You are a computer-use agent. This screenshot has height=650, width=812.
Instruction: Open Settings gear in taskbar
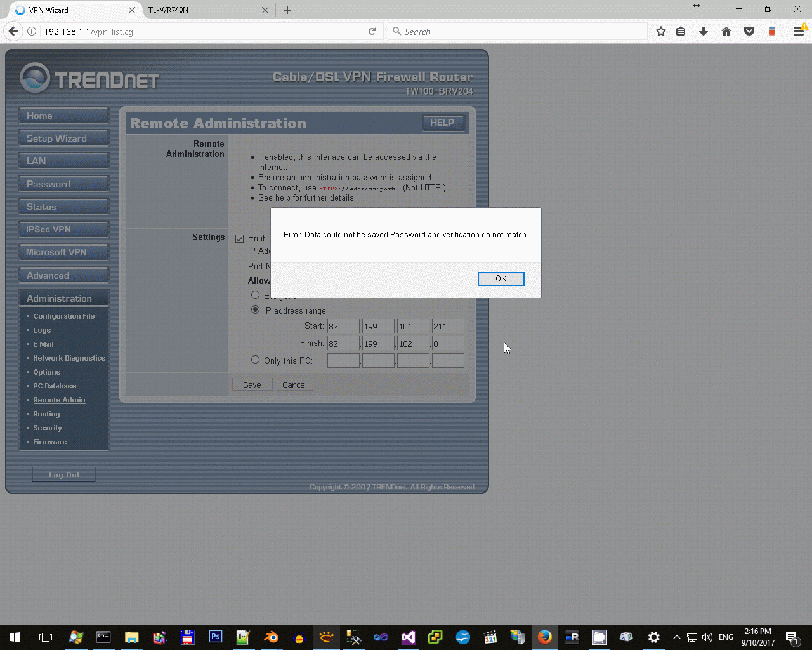[653, 637]
